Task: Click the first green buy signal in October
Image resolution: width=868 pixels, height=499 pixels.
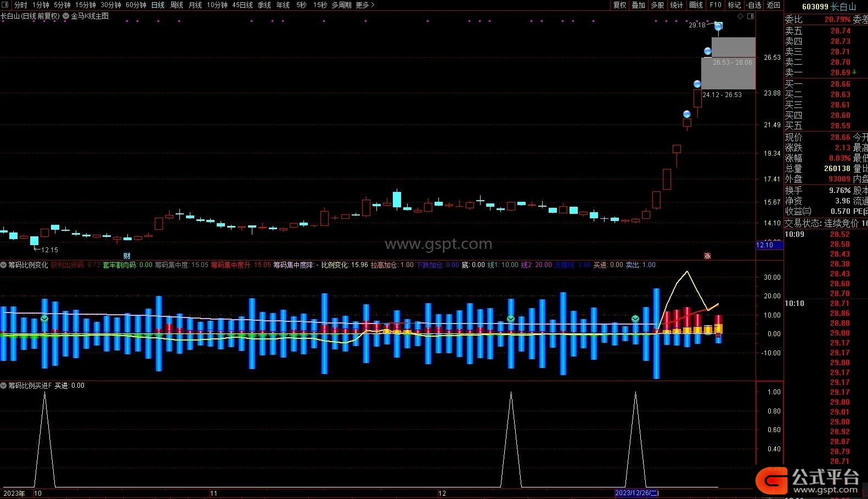Action: 44,319
